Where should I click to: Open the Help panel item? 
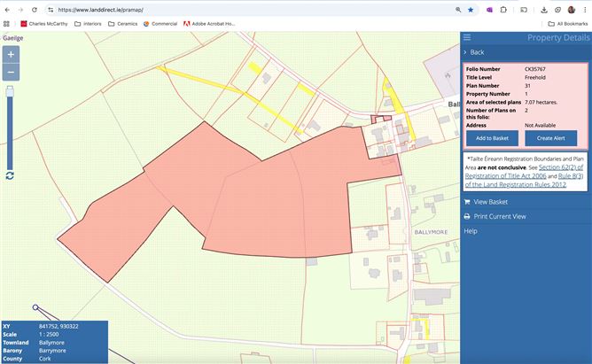coord(471,231)
